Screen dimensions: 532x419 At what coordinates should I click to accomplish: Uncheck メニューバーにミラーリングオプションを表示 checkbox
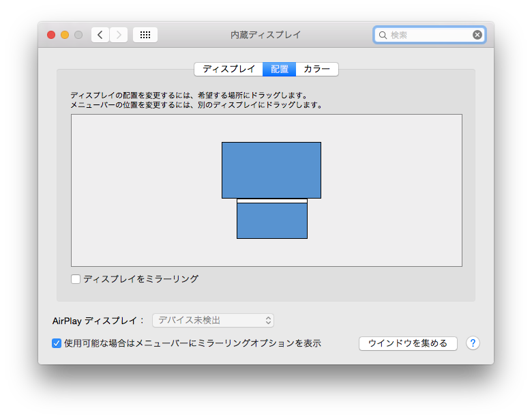[57, 343]
